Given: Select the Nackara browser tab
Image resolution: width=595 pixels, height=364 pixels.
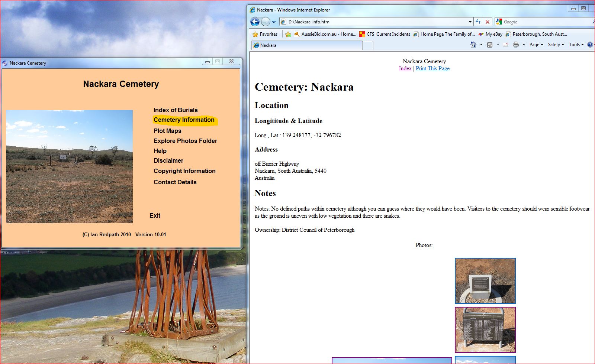Looking at the screenshot, I should pos(306,45).
